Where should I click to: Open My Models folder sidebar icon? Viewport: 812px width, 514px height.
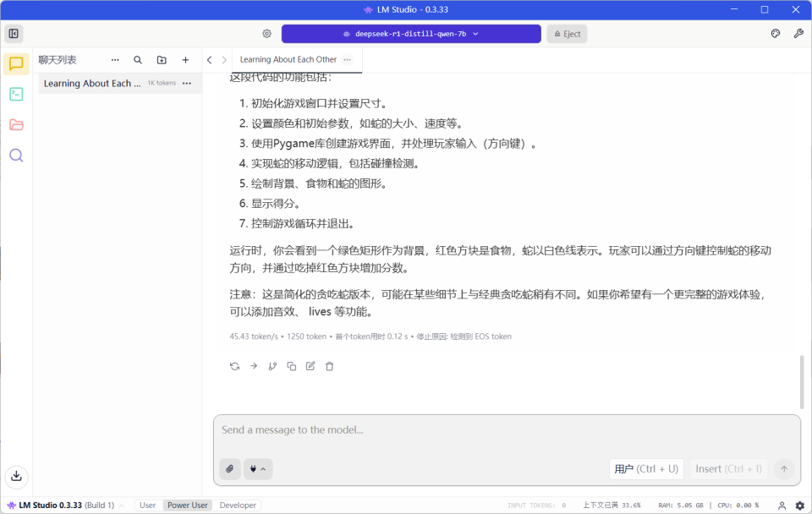click(x=16, y=125)
